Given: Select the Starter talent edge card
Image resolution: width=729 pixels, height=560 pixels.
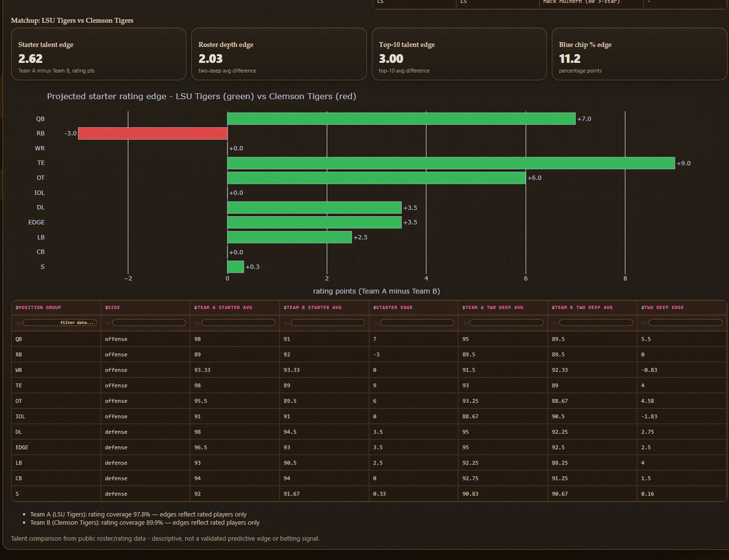Looking at the screenshot, I should pyautogui.click(x=99, y=54).
